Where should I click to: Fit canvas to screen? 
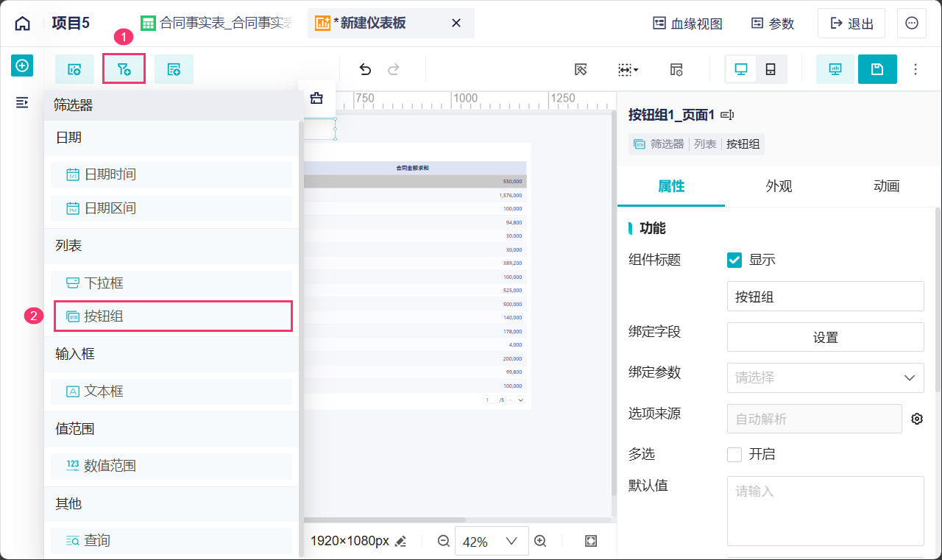coord(591,541)
